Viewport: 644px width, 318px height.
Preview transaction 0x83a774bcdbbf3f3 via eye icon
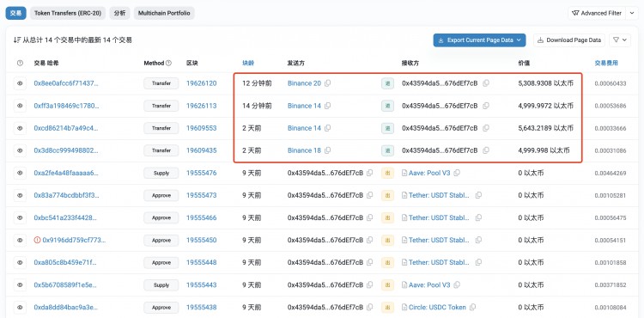click(x=20, y=195)
